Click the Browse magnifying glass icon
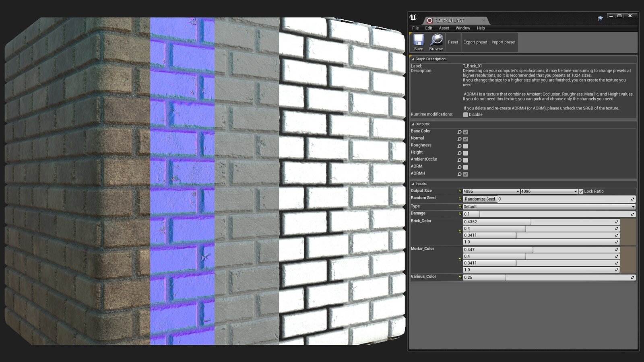The height and width of the screenshot is (362, 644). click(x=436, y=40)
